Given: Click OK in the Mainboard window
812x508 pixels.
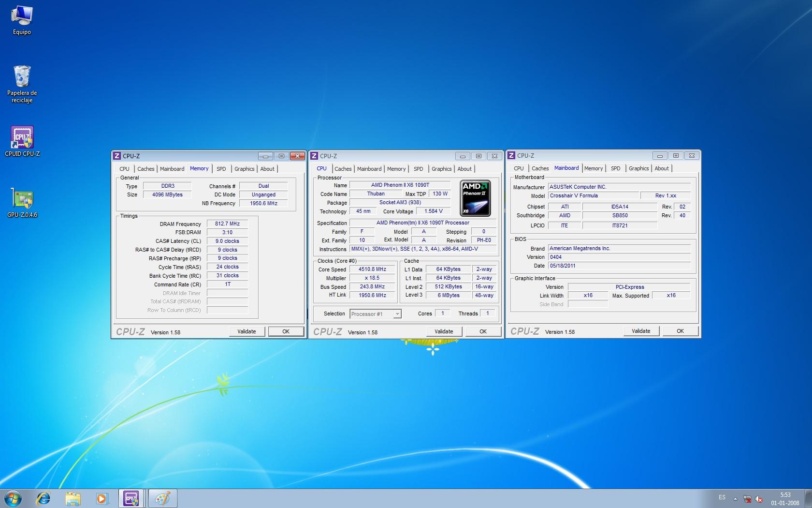Looking at the screenshot, I should 680,331.
